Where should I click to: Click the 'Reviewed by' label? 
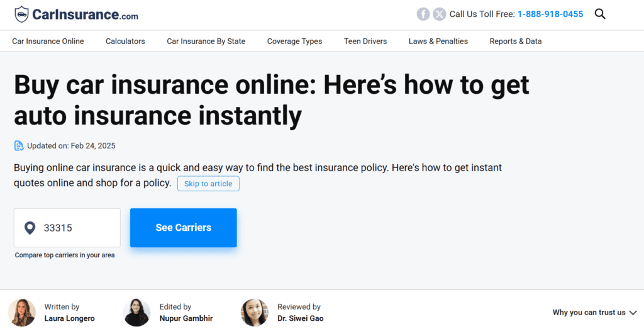(x=299, y=307)
